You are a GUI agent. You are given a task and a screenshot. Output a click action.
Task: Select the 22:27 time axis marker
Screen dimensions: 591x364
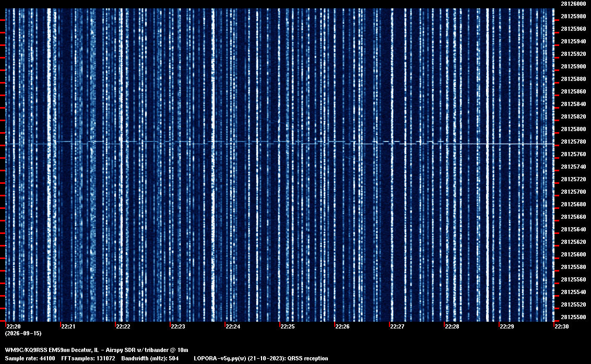397,326
